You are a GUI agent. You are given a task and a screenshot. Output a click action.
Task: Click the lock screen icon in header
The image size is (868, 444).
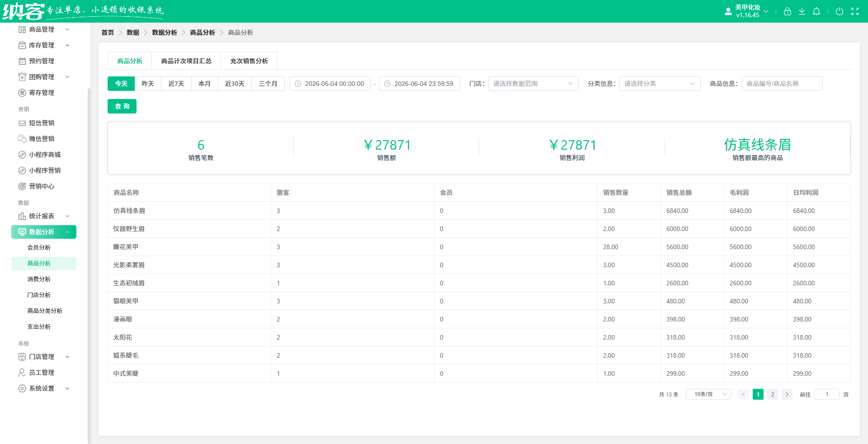tap(787, 11)
